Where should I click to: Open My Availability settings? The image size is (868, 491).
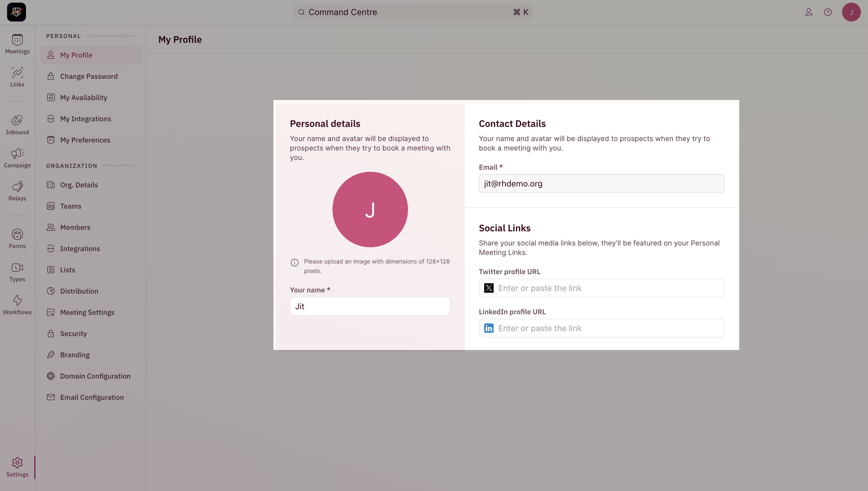coord(91,97)
